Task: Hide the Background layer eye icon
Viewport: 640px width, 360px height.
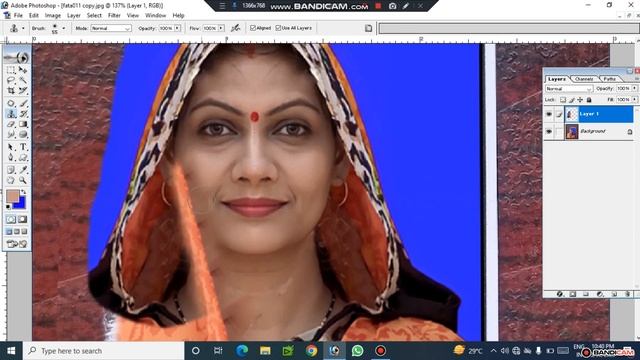Action: tap(549, 131)
